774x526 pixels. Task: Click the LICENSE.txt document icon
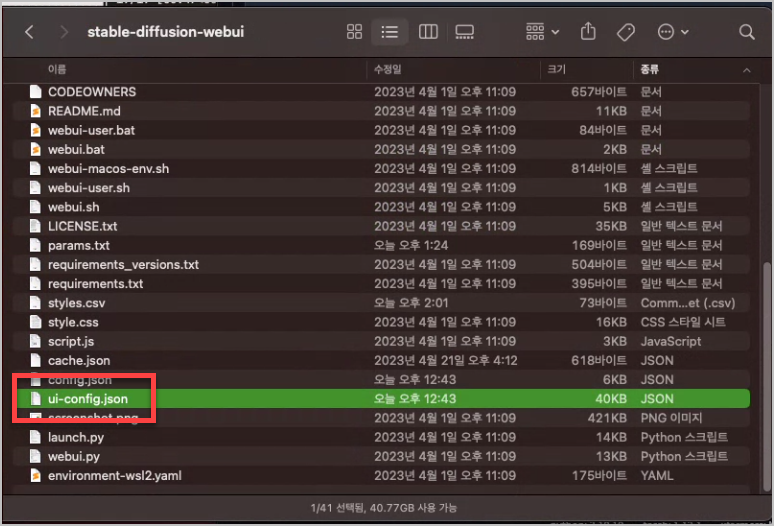[35, 226]
